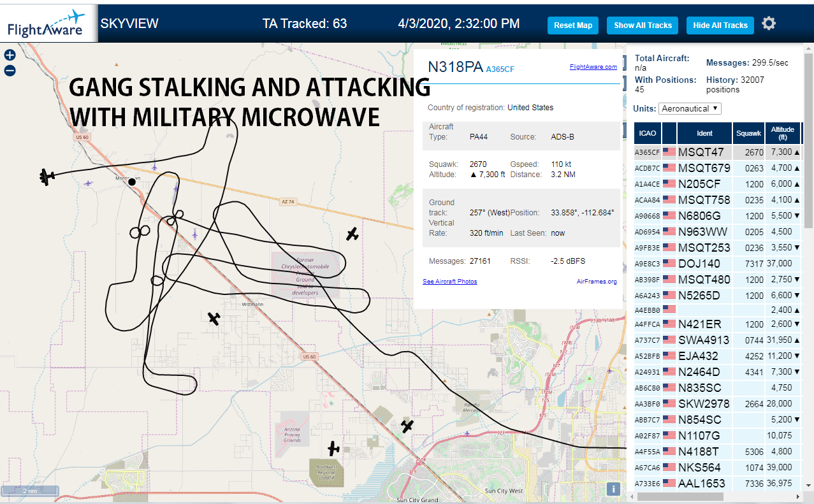Click the SKYVIEW title in header
The height and width of the screenshot is (504, 814).
click(x=129, y=24)
